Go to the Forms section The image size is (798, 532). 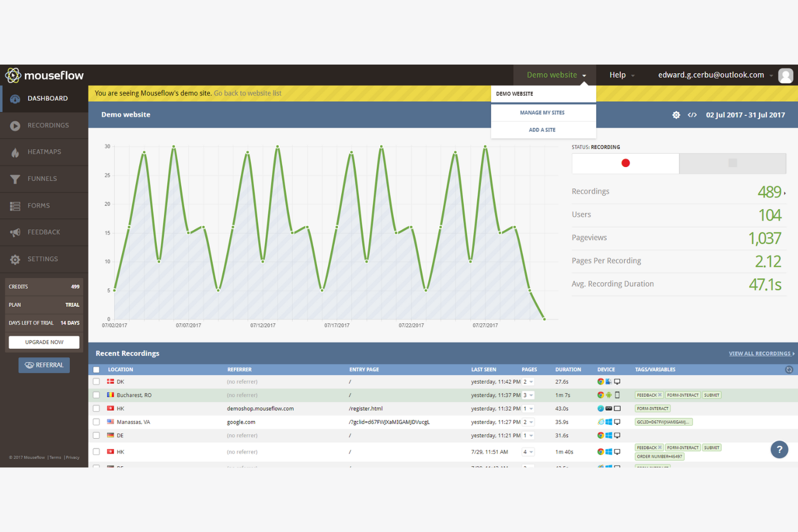[x=44, y=206]
